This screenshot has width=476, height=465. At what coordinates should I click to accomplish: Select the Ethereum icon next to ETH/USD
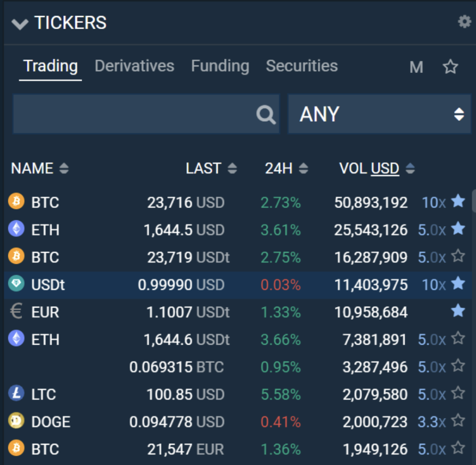pos(16,230)
